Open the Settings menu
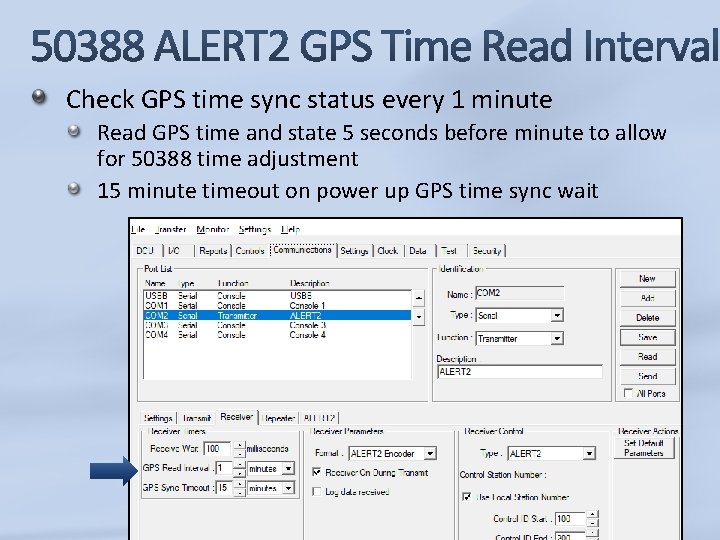This screenshot has width=720, height=540. (x=255, y=229)
